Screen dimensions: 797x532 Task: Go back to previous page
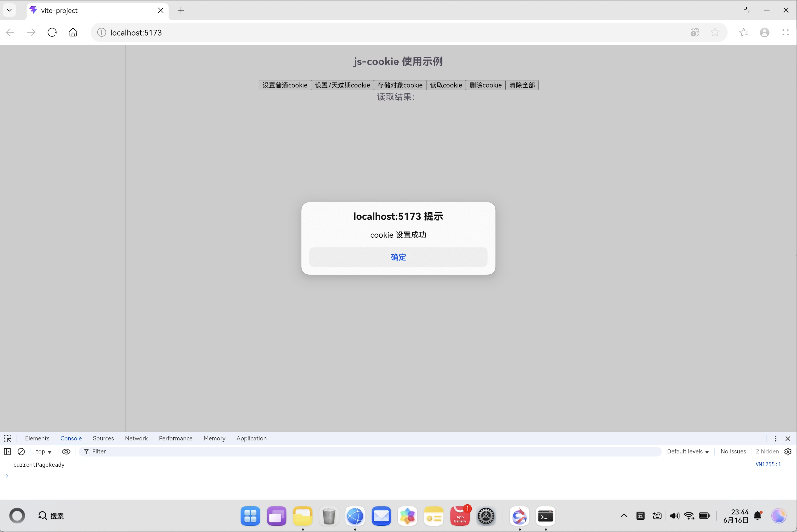10,32
